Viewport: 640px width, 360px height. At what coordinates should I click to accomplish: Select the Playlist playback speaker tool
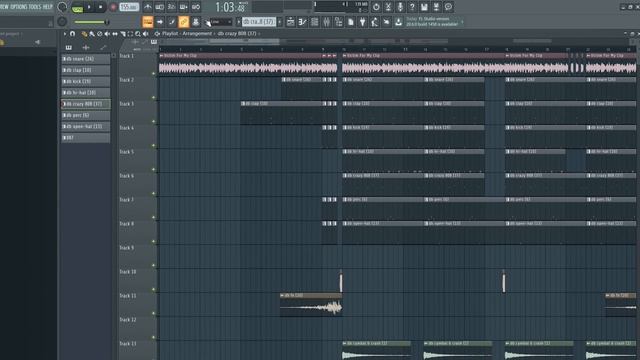tap(146, 34)
